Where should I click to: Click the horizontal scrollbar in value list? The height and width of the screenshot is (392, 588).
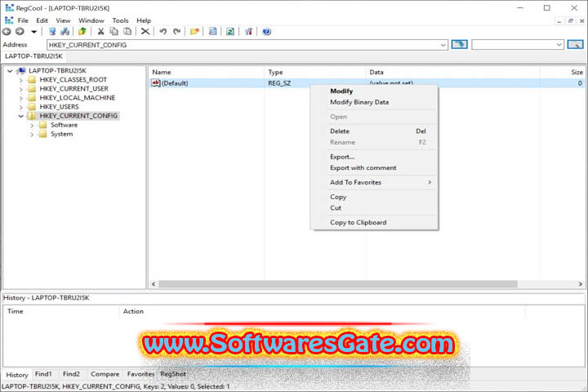coord(337,284)
